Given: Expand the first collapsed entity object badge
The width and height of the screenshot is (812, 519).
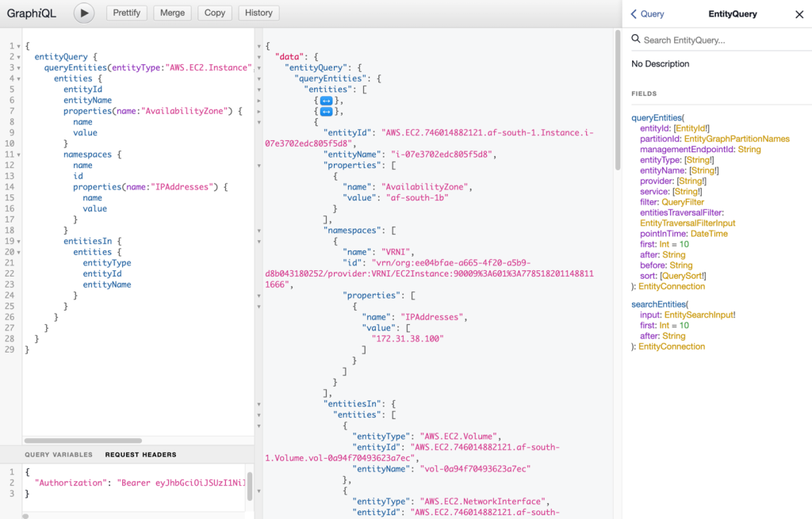Looking at the screenshot, I should click(325, 101).
